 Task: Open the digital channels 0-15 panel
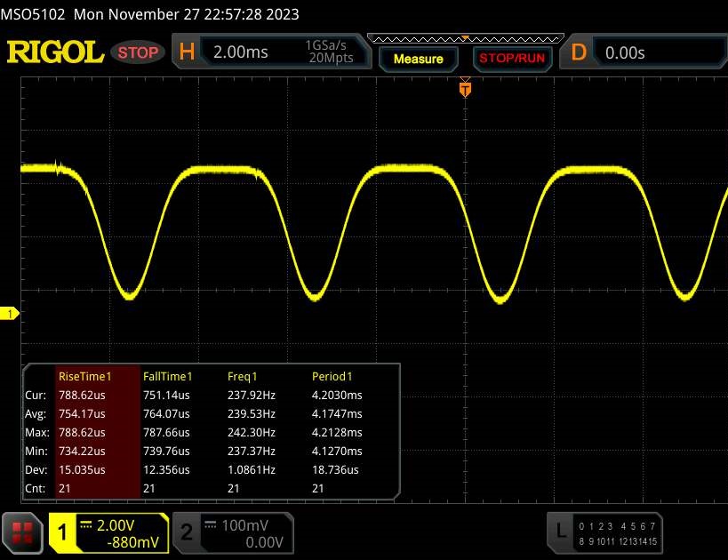pos(618,533)
